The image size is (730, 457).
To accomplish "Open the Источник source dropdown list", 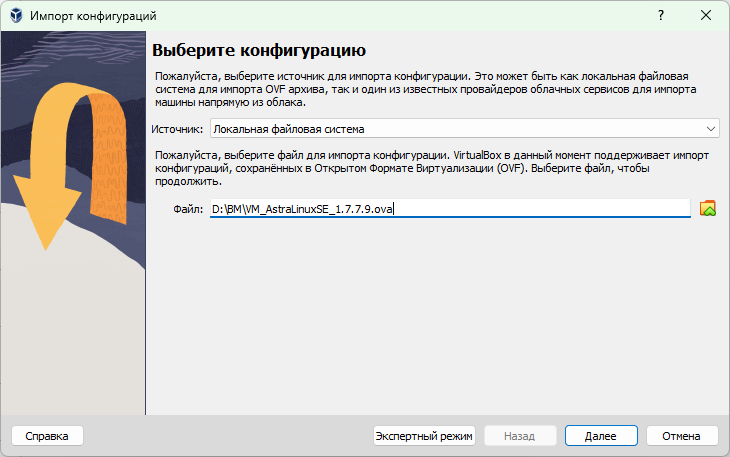I will tap(464, 129).
